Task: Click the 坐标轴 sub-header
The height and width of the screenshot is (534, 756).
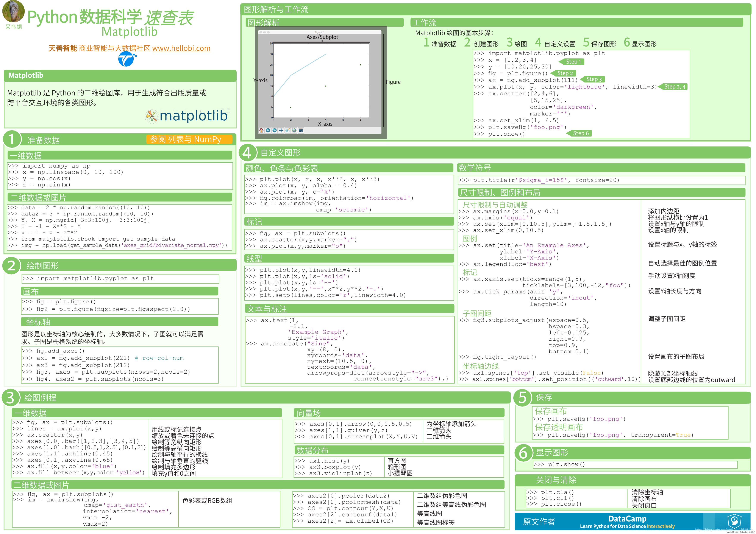Action: click(120, 322)
